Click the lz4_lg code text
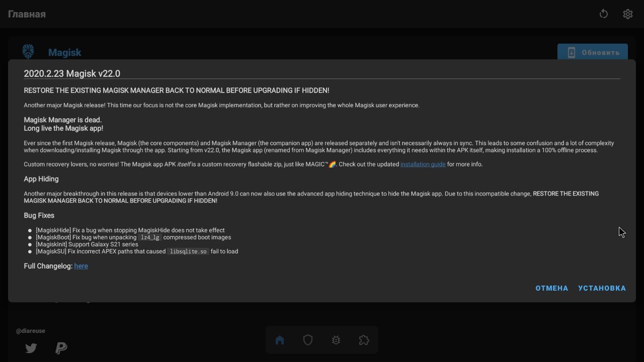This screenshot has width=644, height=362. pyautogui.click(x=150, y=237)
